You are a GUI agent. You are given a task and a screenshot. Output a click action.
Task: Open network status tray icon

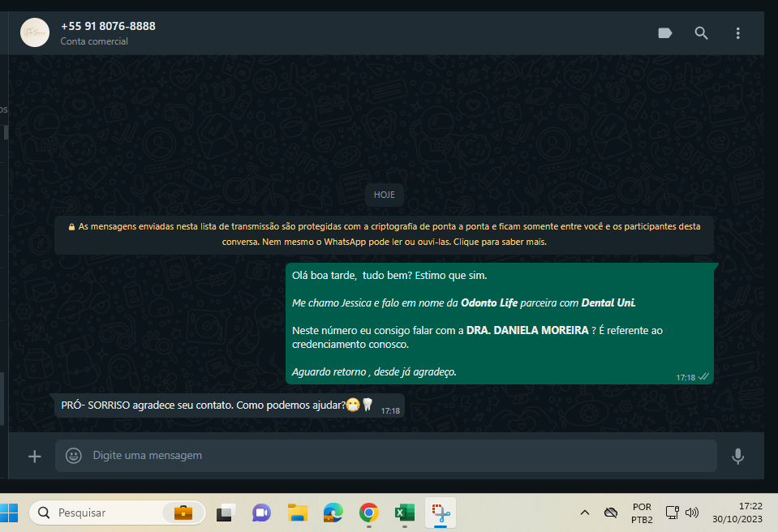(673, 513)
